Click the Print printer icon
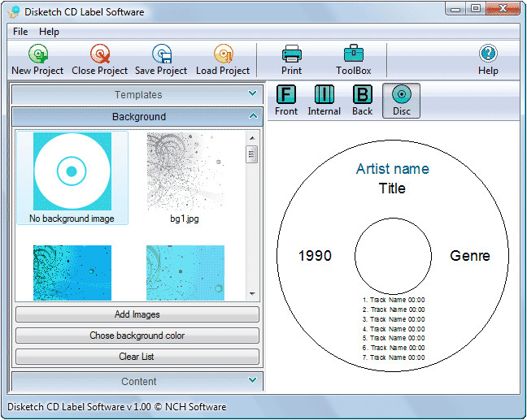 click(292, 54)
